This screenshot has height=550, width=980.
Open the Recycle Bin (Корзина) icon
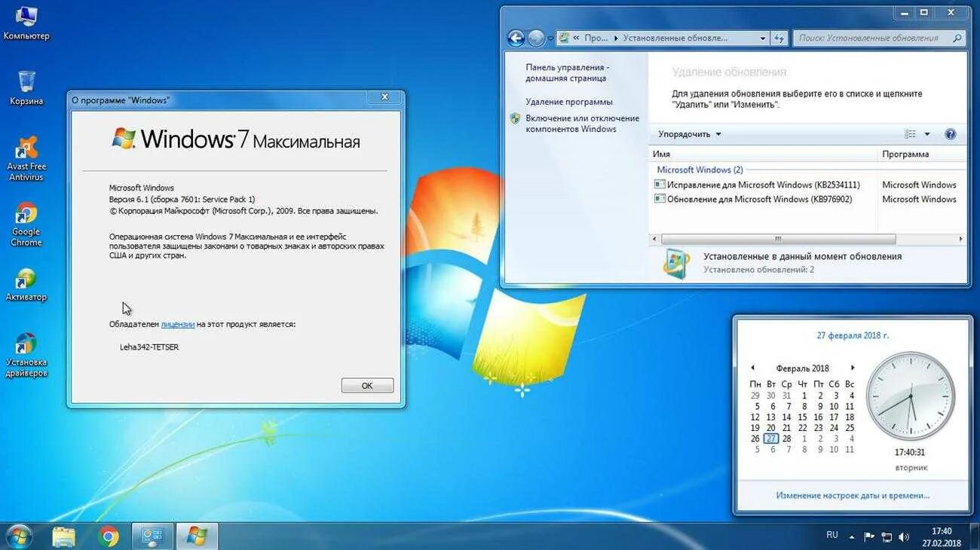point(26,87)
